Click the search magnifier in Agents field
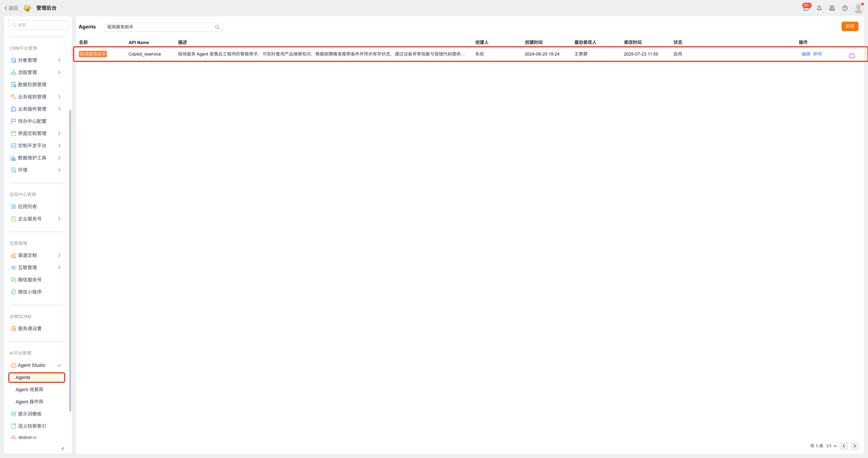Viewport: 868px width, 458px height. [x=217, y=27]
